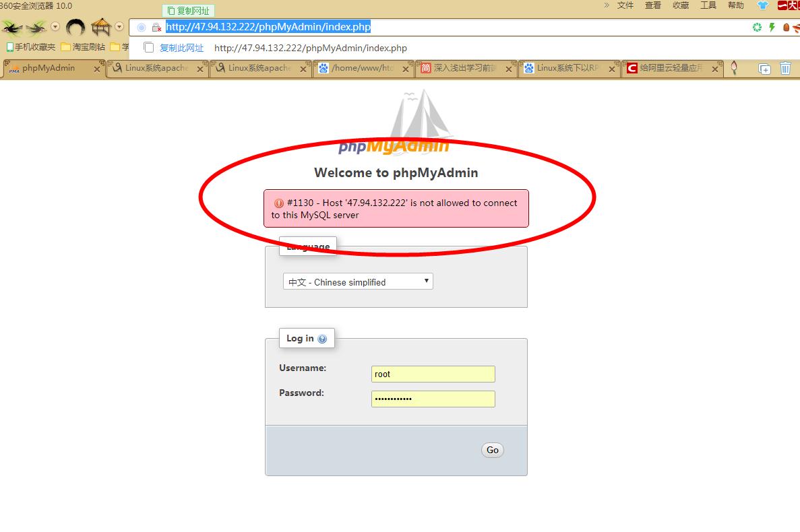Click the Password input field

click(x=433, y=399)
